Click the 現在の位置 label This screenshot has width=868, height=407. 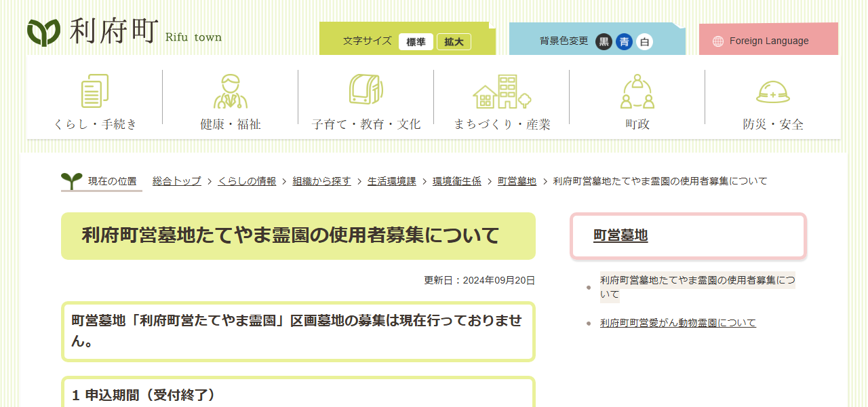113,181
